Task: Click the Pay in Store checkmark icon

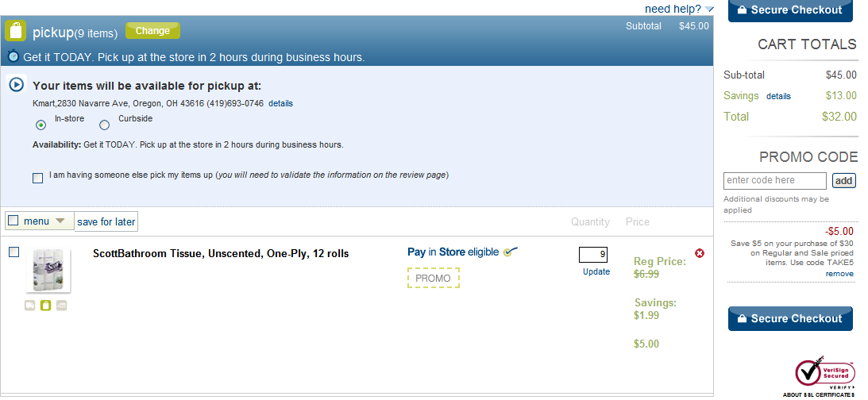Action: point(511,252)
